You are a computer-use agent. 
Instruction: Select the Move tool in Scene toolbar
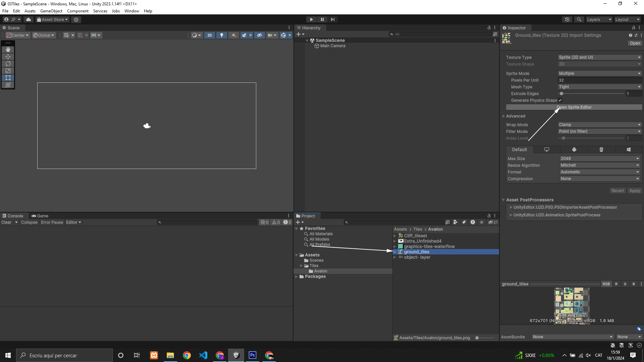tap(8, 57)
